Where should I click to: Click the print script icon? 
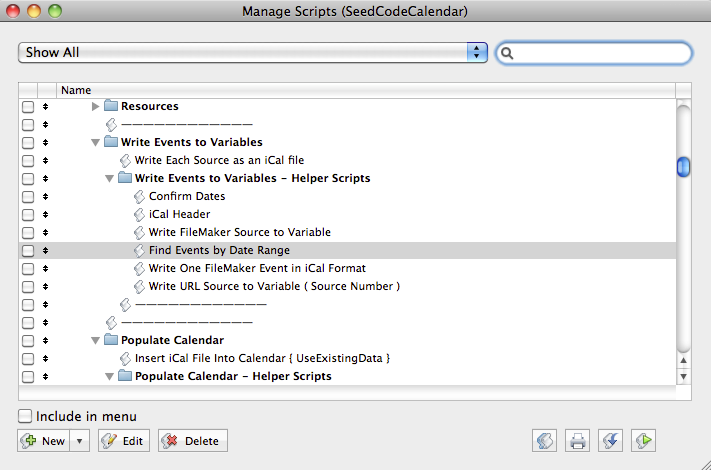pyautogui.click(x=577, y=440)
